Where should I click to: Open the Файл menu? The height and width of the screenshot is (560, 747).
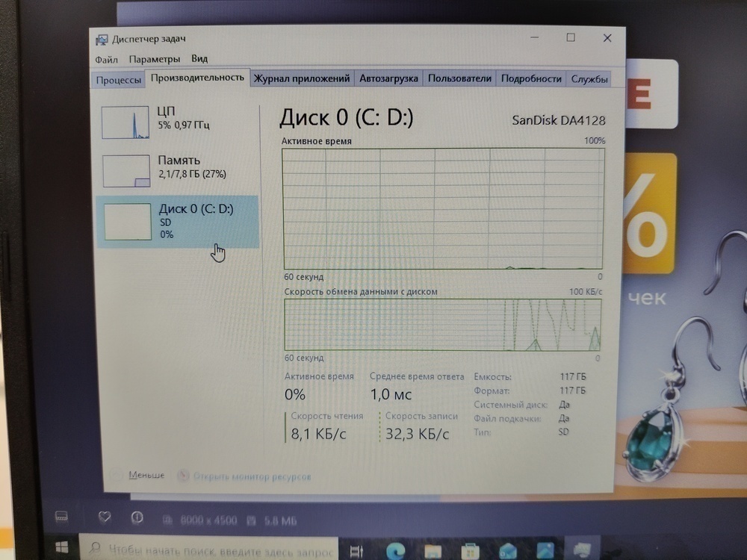[x=106, y=59]
